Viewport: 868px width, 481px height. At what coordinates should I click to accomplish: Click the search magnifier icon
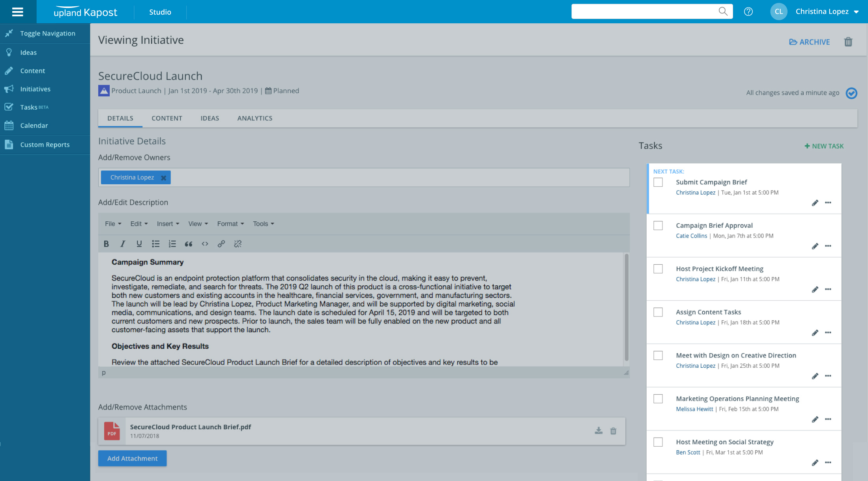pyautogui.click(x=723, y=11)
